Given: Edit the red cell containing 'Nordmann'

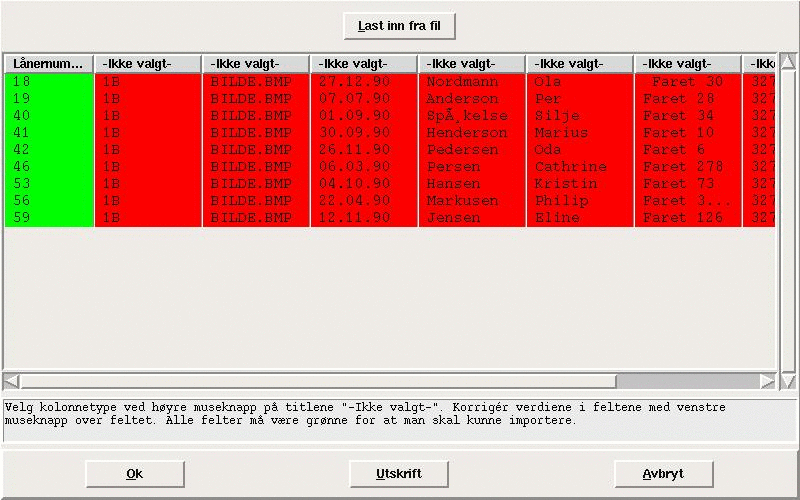Looking at the screenshot, I should [471, 82].
